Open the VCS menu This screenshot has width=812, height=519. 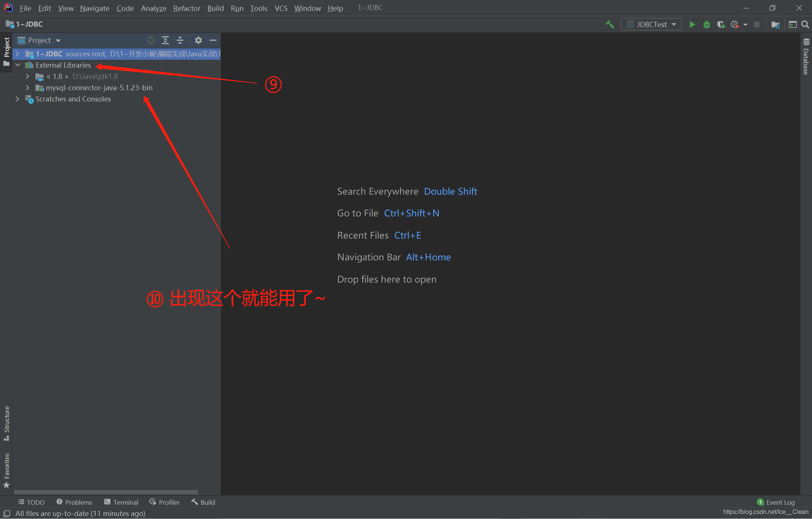(x=281, y=8)
